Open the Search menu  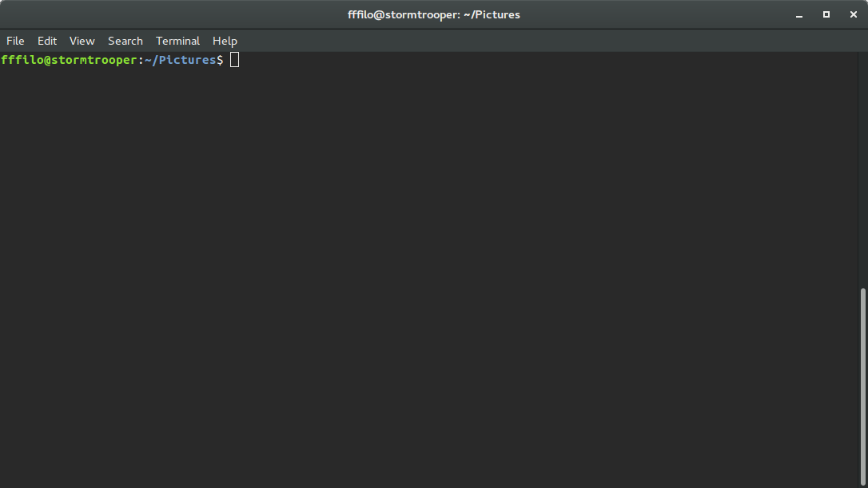coord(125,41)
